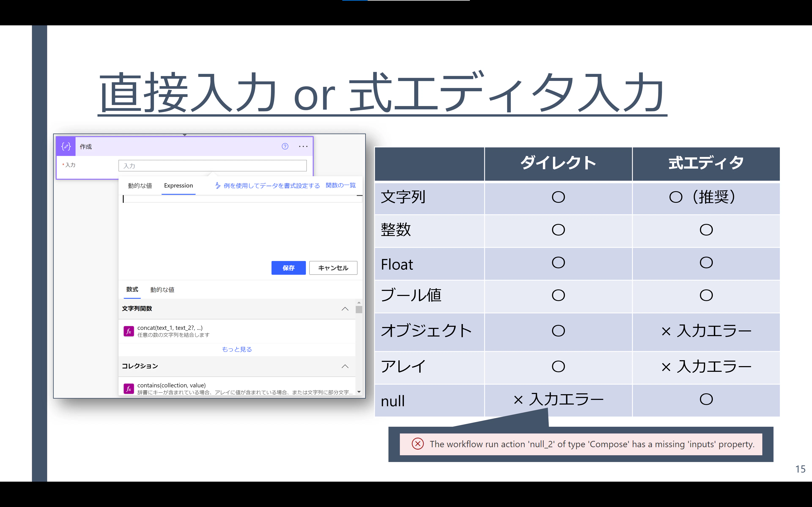Select the 数式 tab

point(132,289)
